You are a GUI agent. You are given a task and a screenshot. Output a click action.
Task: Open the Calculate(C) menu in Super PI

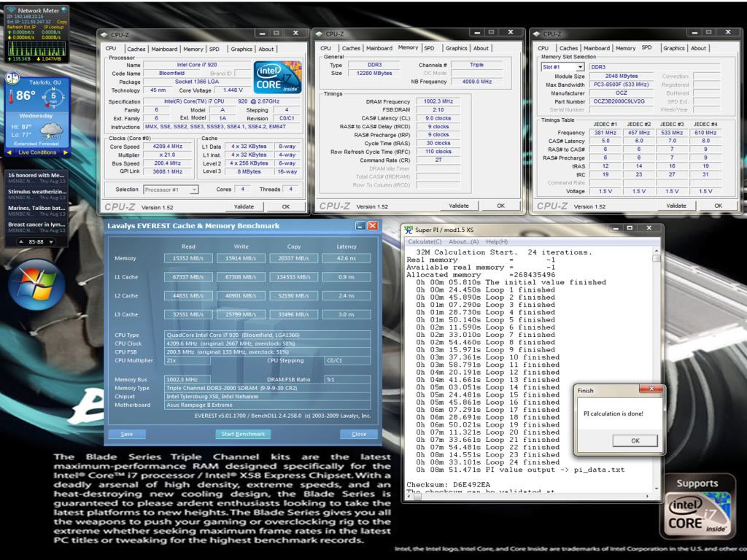(x=425, y=242)
